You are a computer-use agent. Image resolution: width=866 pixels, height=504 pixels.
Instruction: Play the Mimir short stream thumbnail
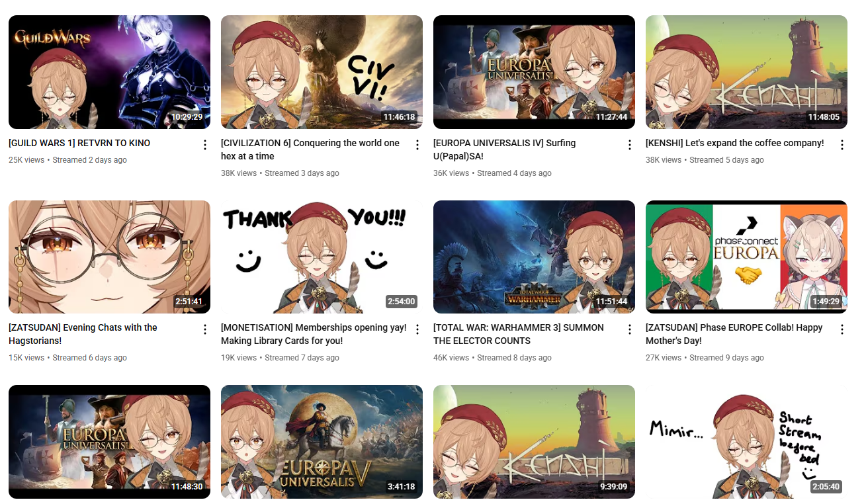[746, 441]
